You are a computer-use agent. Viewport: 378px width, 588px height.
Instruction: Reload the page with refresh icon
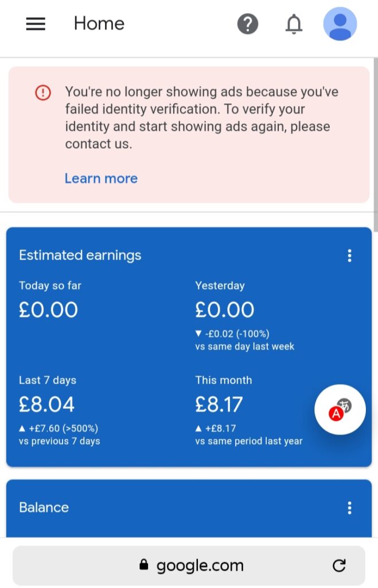pos(339,566)
